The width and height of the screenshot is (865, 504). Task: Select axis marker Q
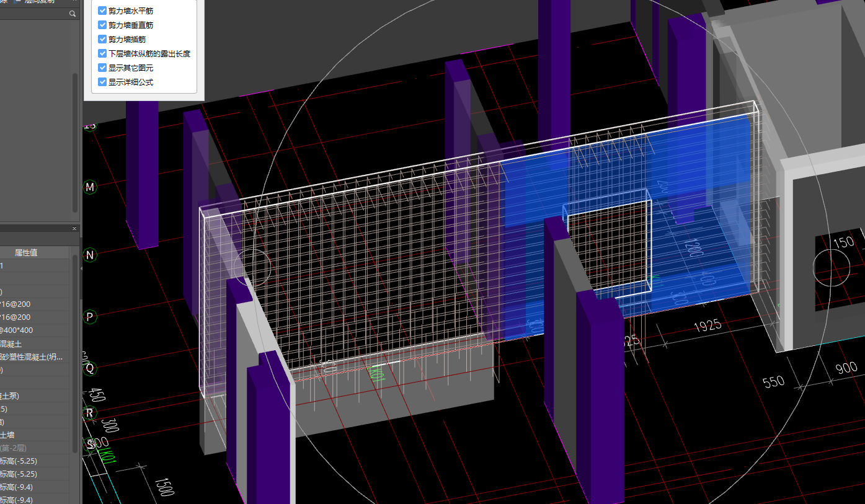91,369
